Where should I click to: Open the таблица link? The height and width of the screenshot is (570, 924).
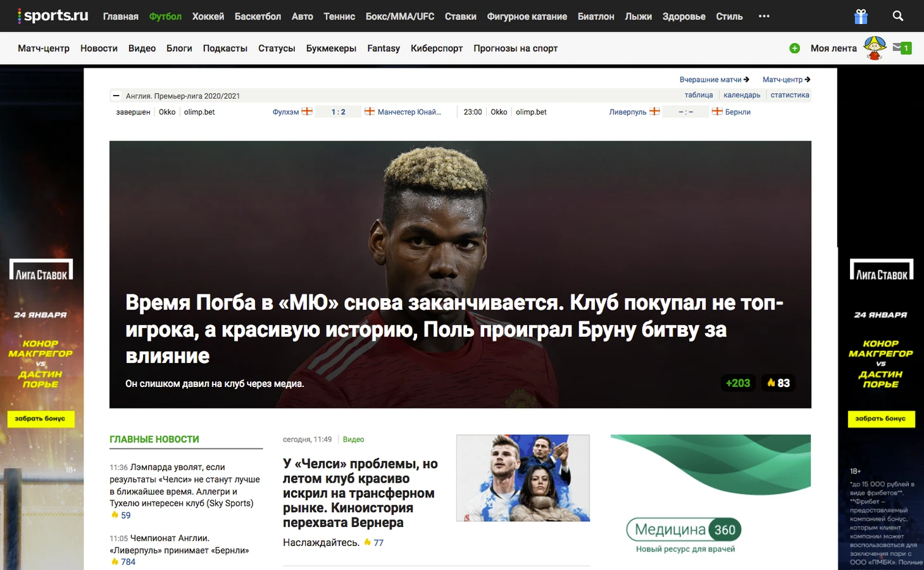pos(699,95)
